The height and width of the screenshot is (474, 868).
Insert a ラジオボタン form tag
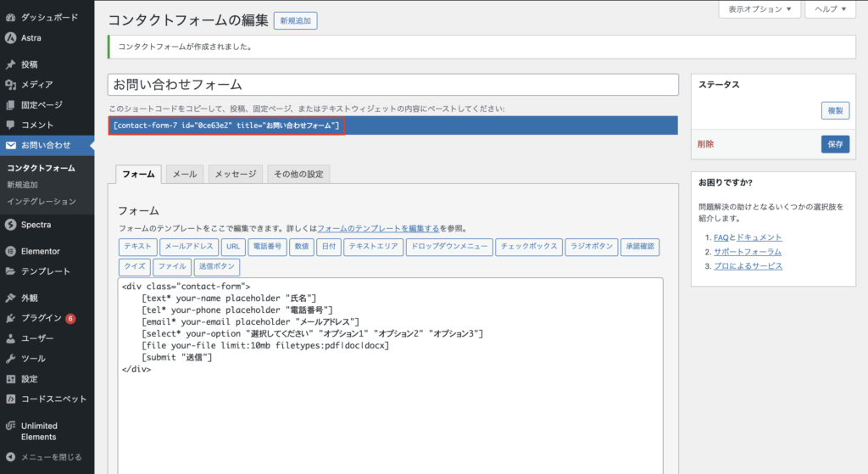tap(593, 247)
